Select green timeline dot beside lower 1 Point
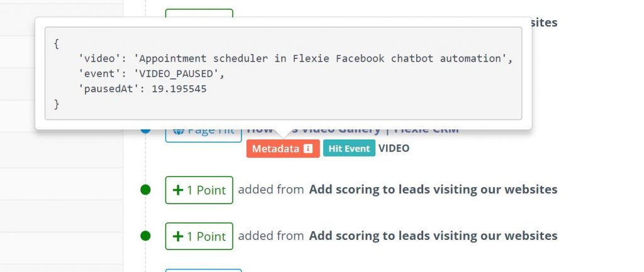 pyautogui.click(x=145, y=236)
